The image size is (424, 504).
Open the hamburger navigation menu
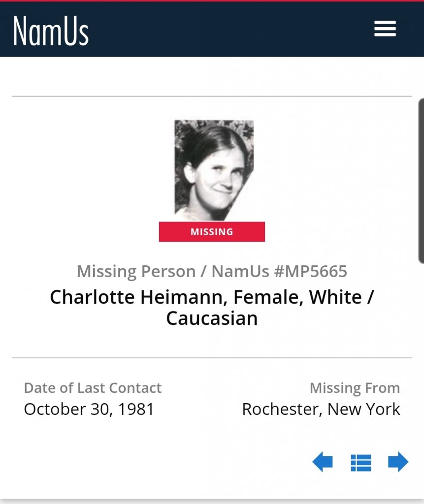coord(385,29)
